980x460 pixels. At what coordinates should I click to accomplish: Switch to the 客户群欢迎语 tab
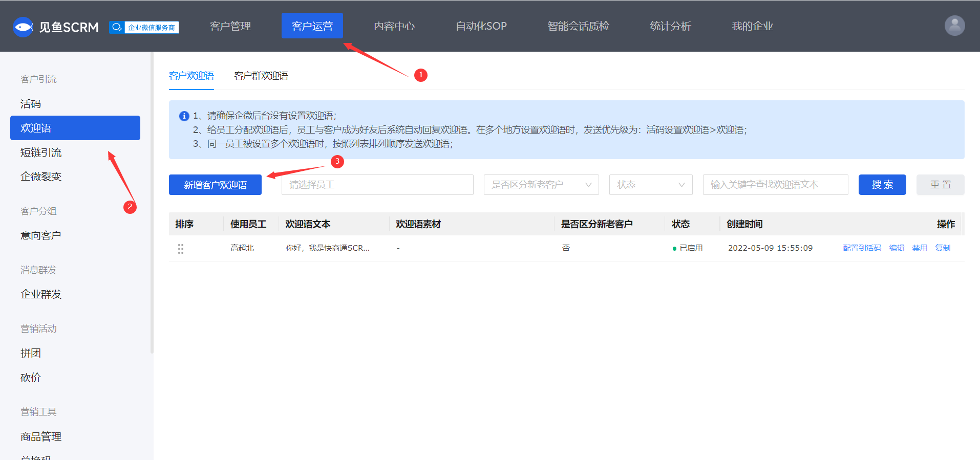[x=261, y=76]
